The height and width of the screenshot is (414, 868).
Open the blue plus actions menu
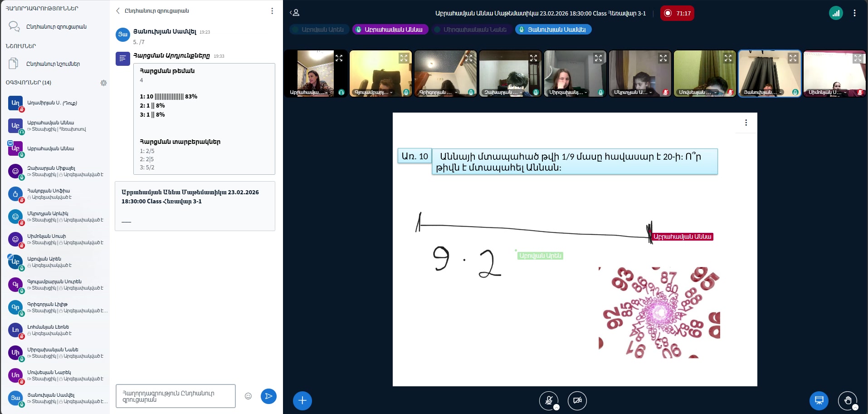[302, 401]
